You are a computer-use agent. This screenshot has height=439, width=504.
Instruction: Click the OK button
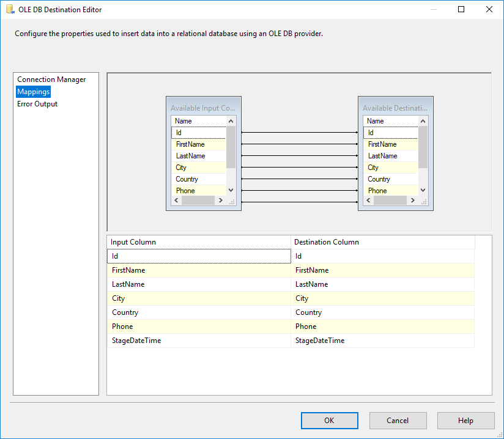coord(330,421)
